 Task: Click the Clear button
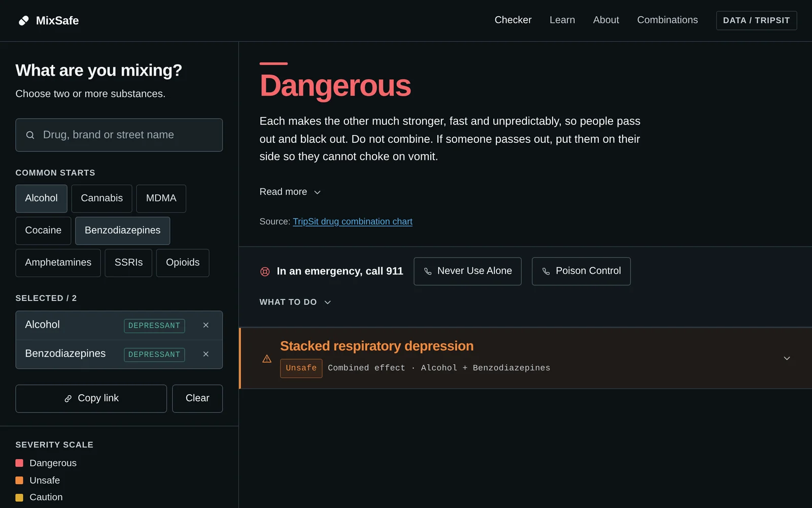click(x=197, y=399)
